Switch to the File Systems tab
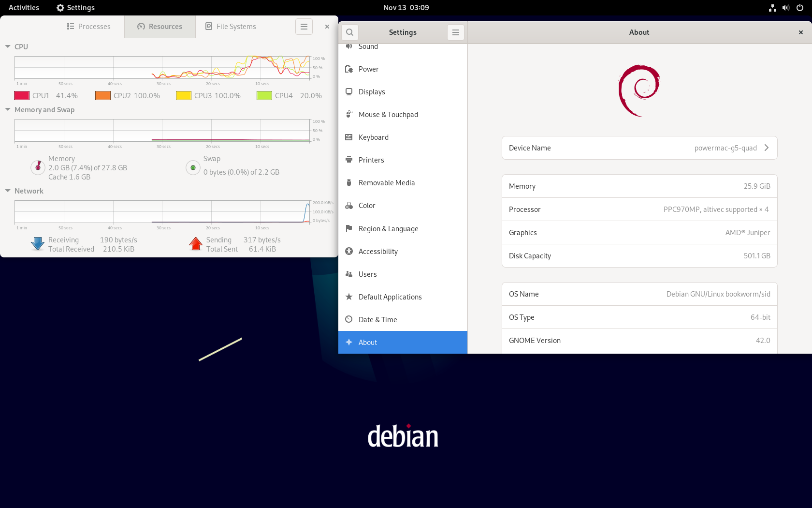812x508 pixels. coord(231,27)
